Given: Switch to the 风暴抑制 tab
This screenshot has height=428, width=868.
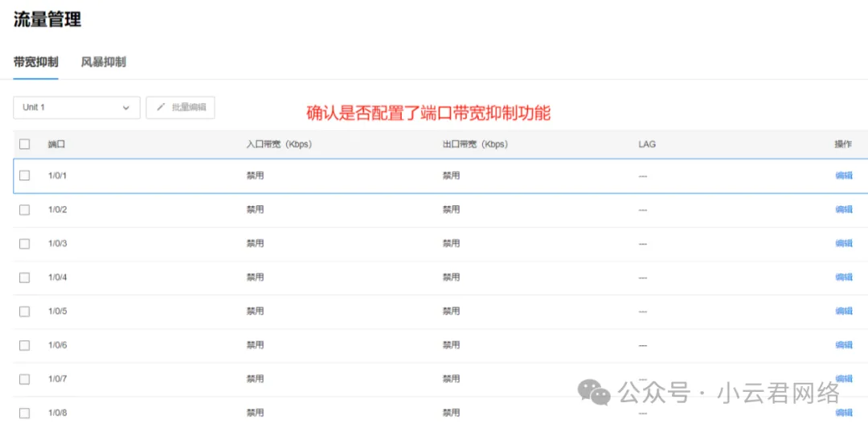Looking at the screenshot, I should coord(103,62).
